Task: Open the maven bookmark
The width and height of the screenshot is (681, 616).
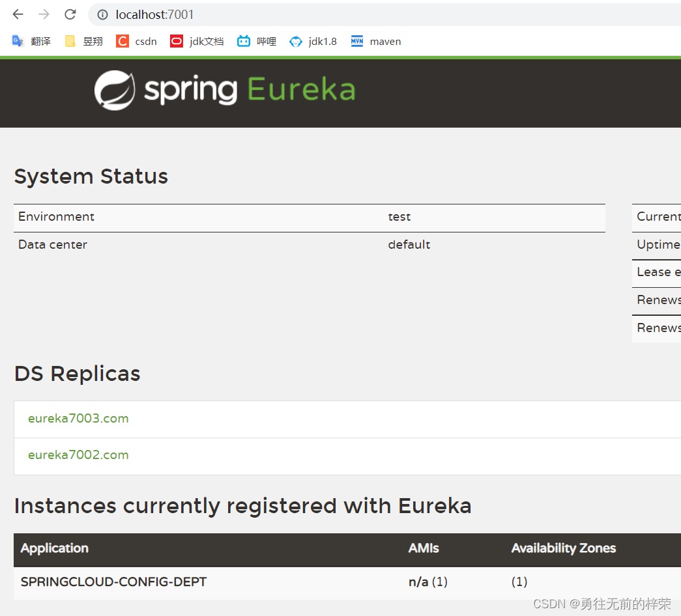Action: pos(376,41)
